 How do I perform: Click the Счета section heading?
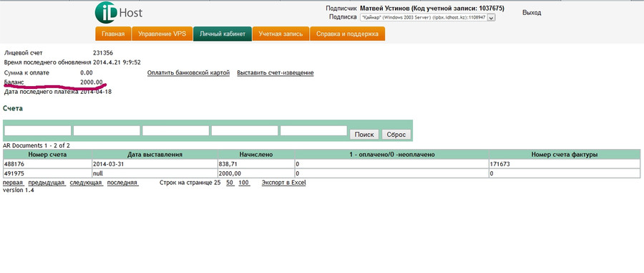pos(13,108)
